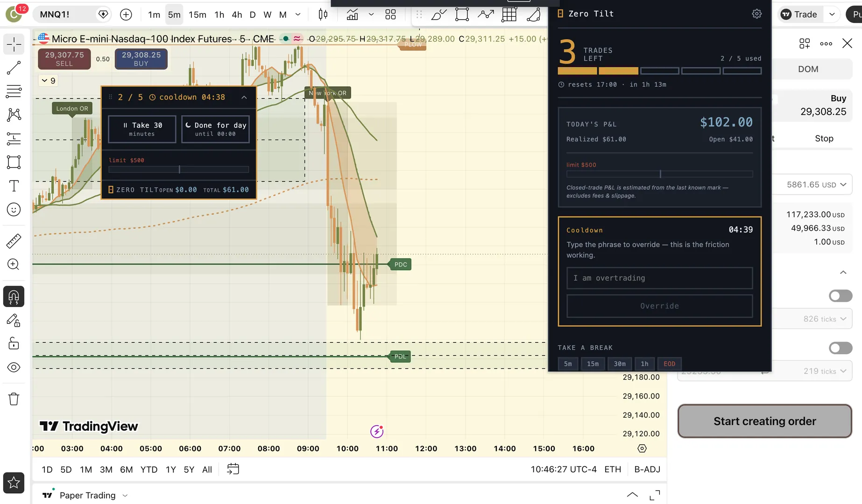Viewport: 862px width, 504px height.
Task: Click Start creating order button
Action: point(764,421)
